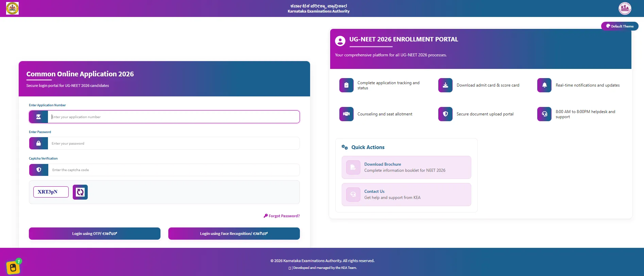Open the Forgot Password link
The height and width of the screenshot is (276, 644).
[282, 216]
